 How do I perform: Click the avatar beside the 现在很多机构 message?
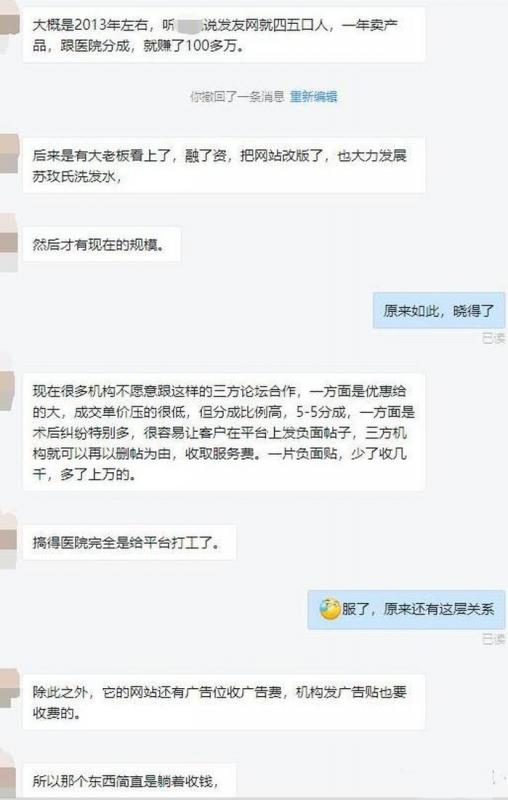(9, 390)
